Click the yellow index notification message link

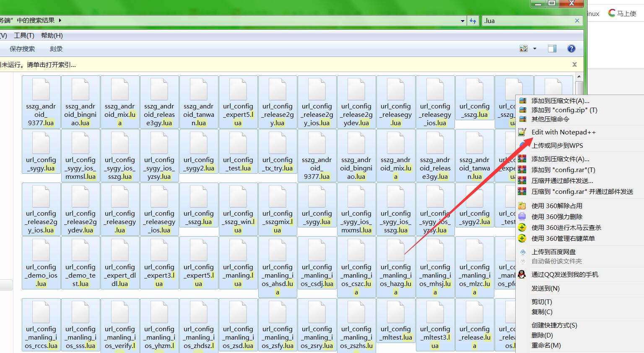[x=40, y=65]
